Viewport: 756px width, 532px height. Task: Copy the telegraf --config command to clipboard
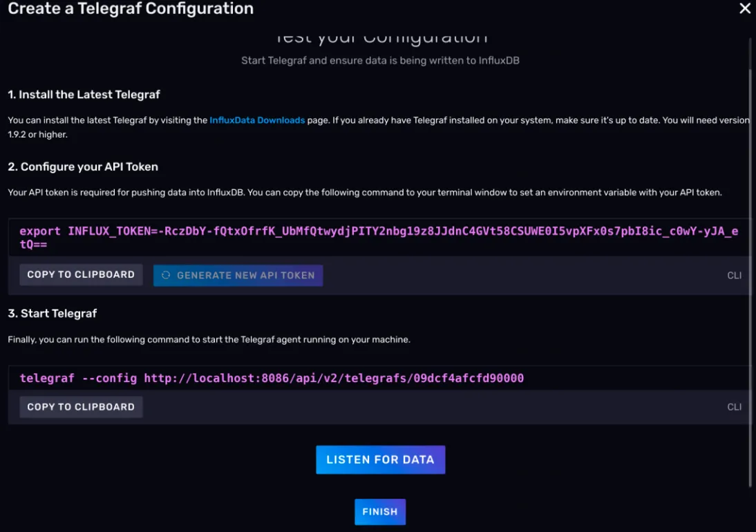[x=81, y=407]
